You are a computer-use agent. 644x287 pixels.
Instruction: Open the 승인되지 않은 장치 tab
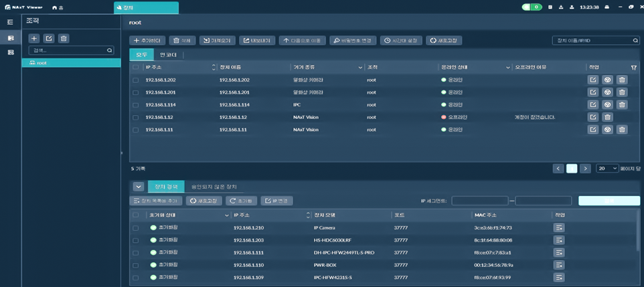pyautogui.click(x=214, y=187)
